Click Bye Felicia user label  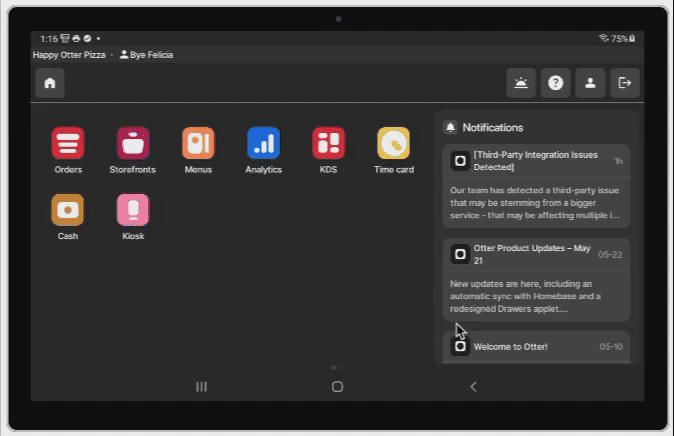[147, 55]
